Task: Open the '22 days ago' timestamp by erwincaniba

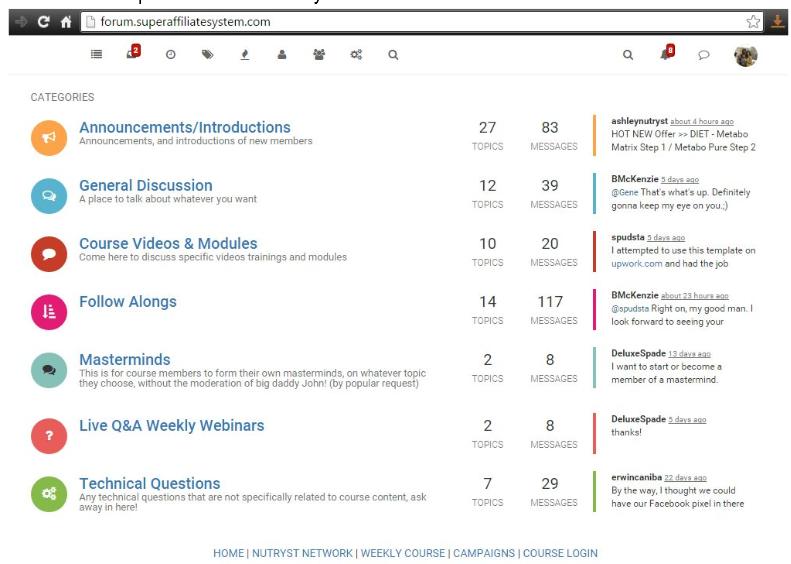Action: [x=685, y=478]
